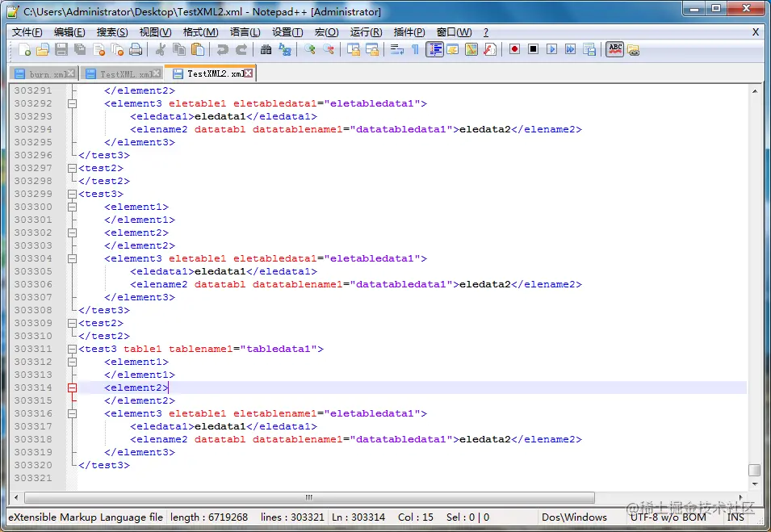Toggle INS insert mode in status bar

tap(735, 517)
